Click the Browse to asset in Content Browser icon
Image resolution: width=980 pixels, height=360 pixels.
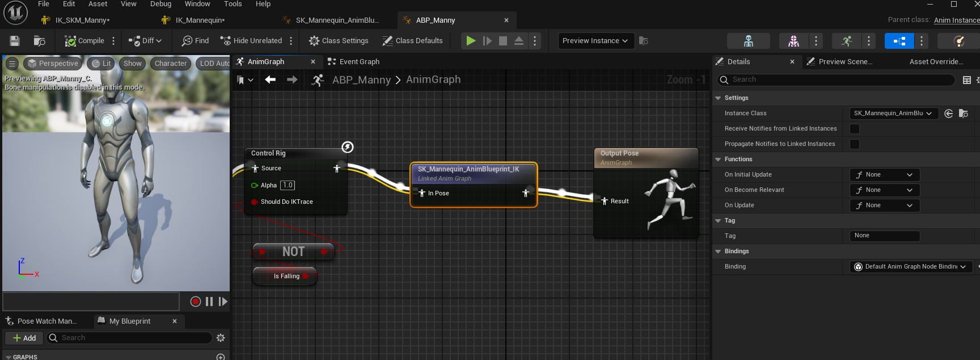tap(39, 41)
